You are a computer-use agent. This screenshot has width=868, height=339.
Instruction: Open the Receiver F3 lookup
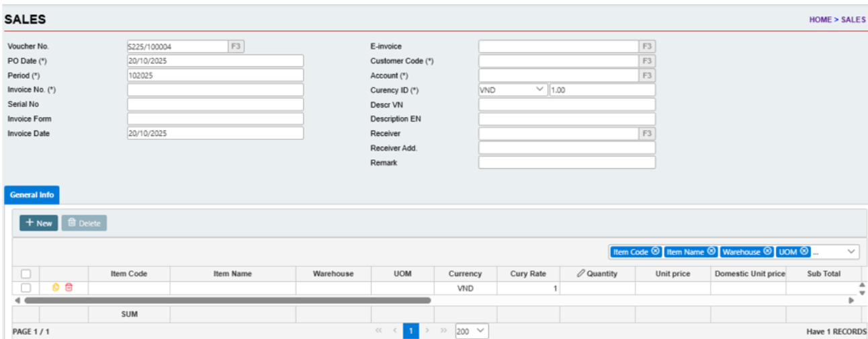(x=646, y=133)
